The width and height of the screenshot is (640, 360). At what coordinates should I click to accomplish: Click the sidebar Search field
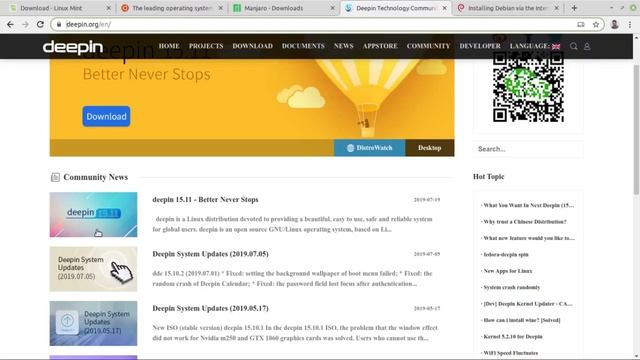528,149
